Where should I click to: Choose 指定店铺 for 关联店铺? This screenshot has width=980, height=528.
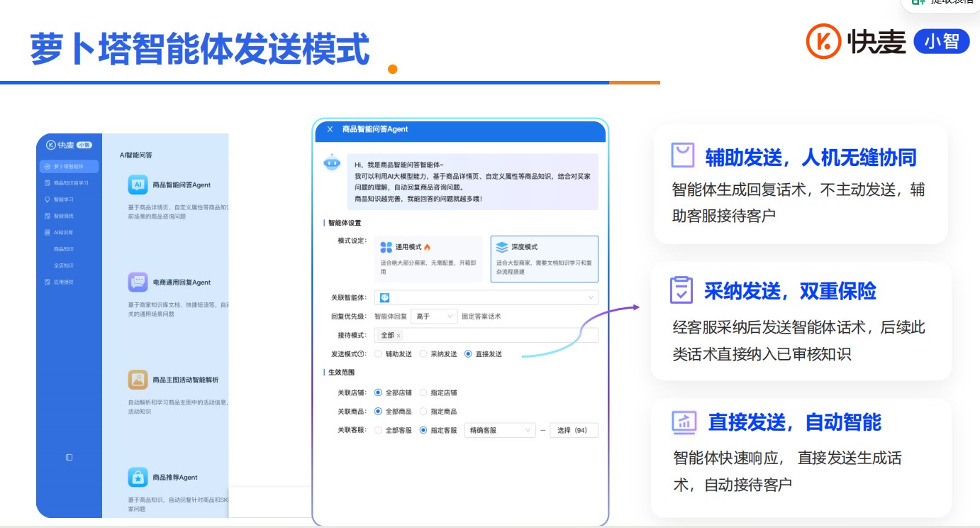(423, 392)
